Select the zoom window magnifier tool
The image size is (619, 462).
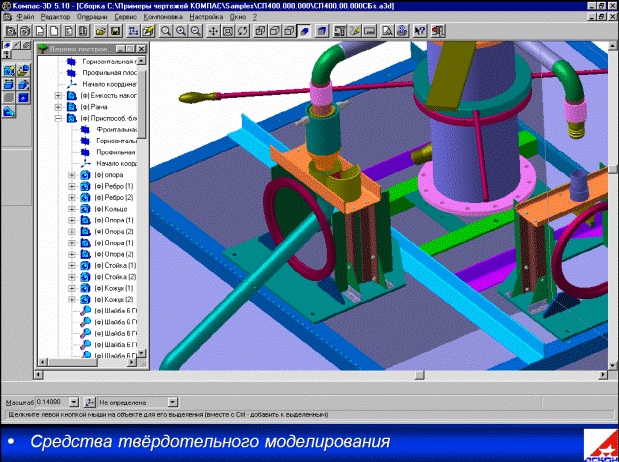point(166,31)
